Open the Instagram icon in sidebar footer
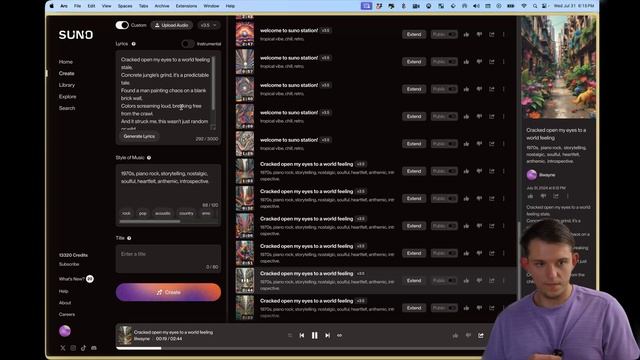Viewport: 640px width, 360px height. point(73,348)
